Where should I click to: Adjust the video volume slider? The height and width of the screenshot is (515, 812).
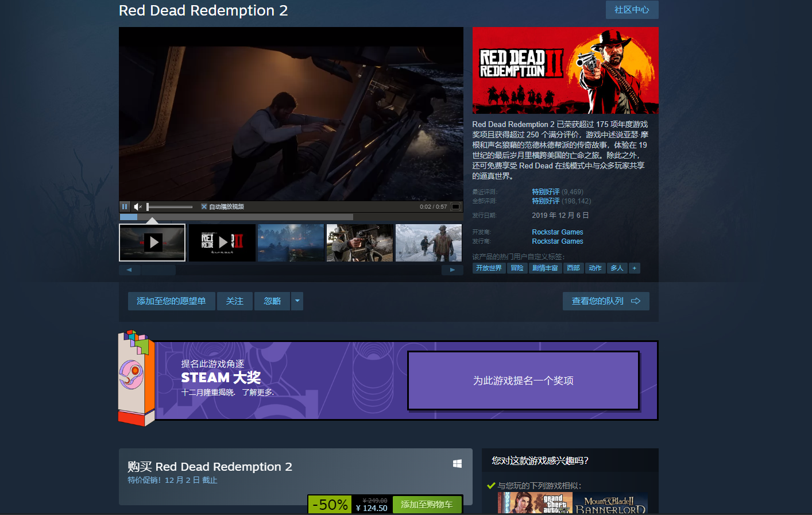(169, 206)
